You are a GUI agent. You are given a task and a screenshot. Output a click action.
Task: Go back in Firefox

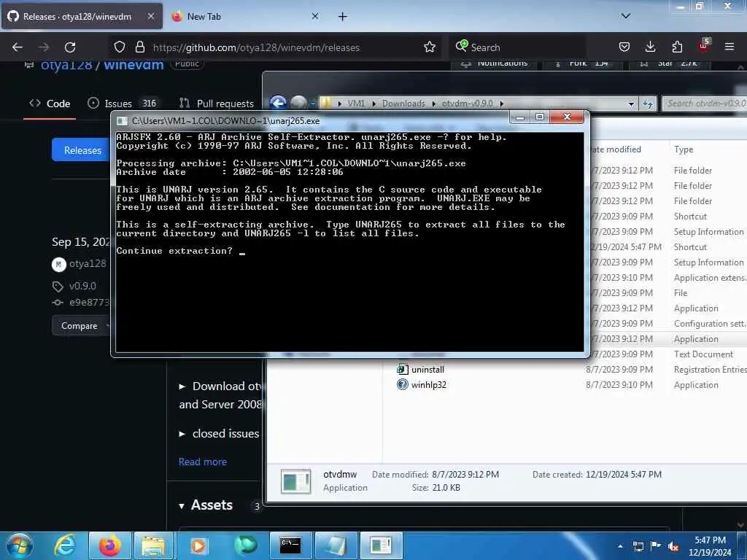tap(18, 47)
